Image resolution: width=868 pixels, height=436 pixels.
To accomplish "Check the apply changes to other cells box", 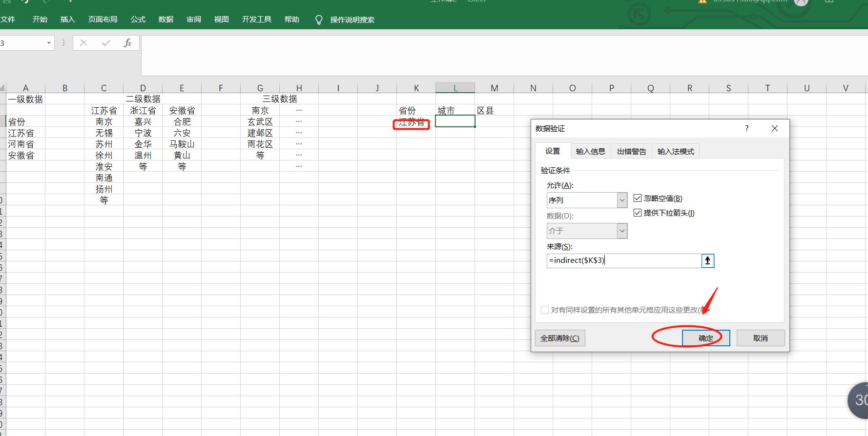I will 545,310.
